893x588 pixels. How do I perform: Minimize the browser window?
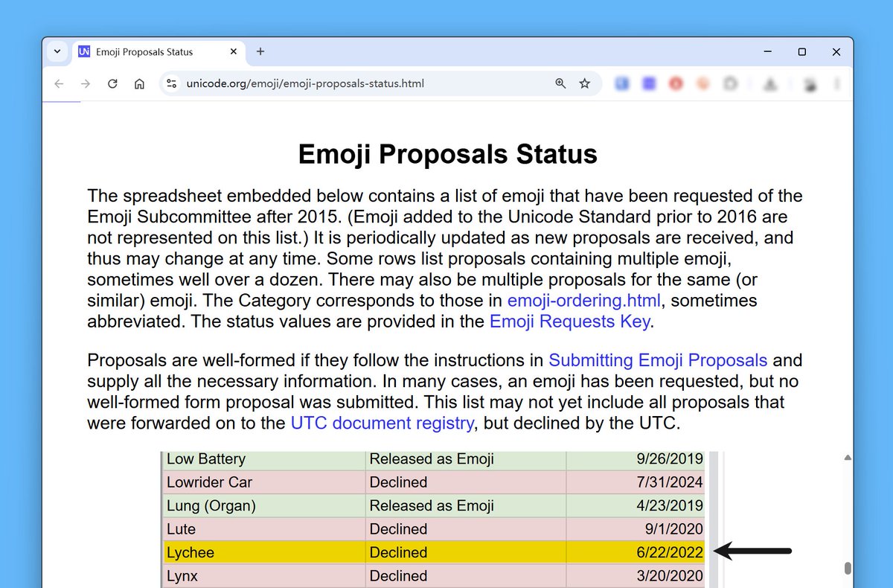(767, 52)
